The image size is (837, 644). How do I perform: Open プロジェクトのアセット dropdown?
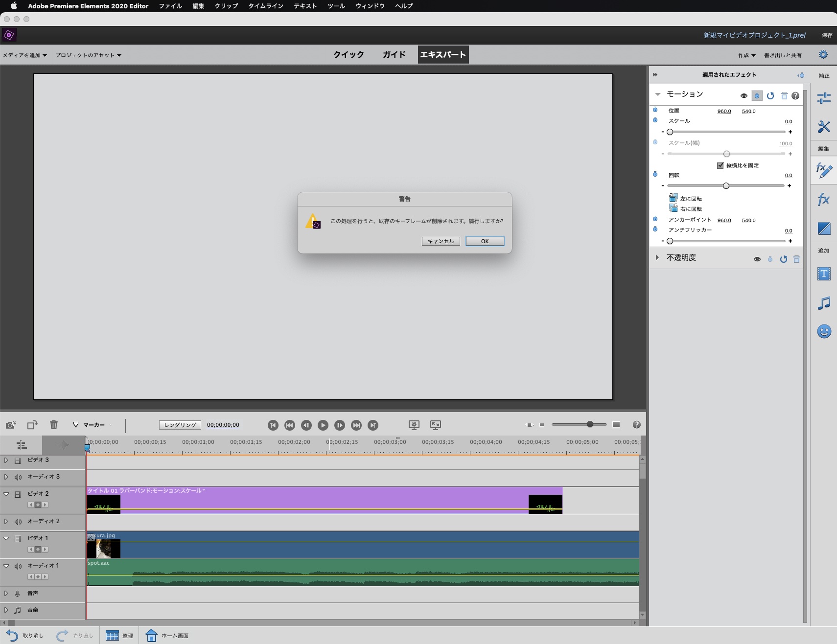coord(88,55)
